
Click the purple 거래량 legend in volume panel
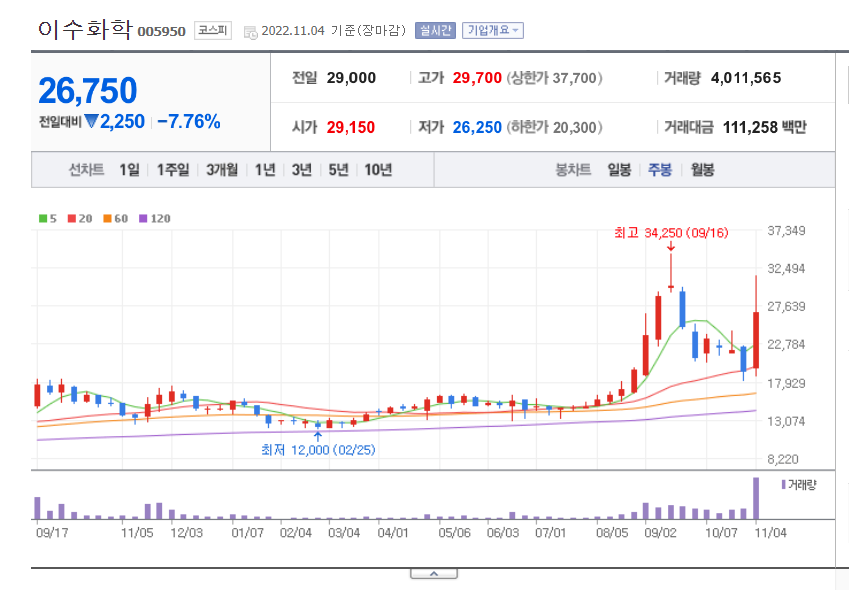799,485
